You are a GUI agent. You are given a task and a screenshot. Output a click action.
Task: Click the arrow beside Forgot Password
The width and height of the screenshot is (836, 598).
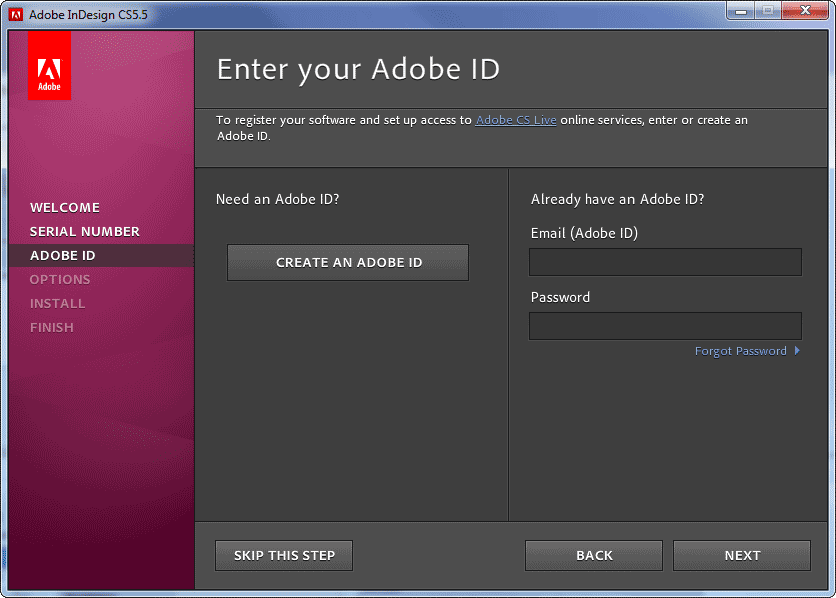(x=797, y=351)
